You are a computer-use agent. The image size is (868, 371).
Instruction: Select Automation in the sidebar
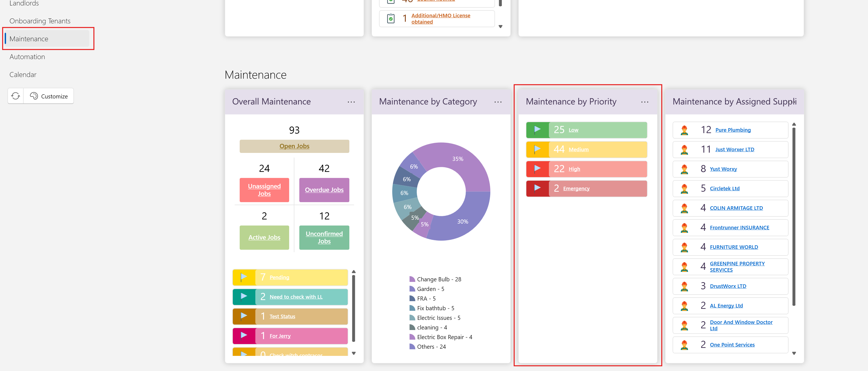click(27, 57)
